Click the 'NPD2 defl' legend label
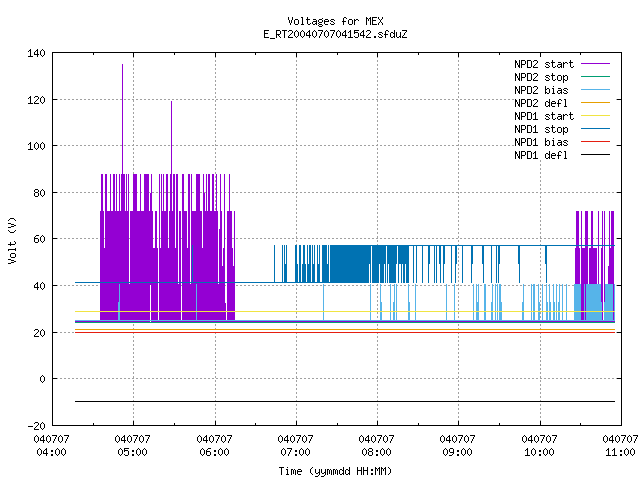This screenshot has width=640, height=480. [x=541, y=103]
